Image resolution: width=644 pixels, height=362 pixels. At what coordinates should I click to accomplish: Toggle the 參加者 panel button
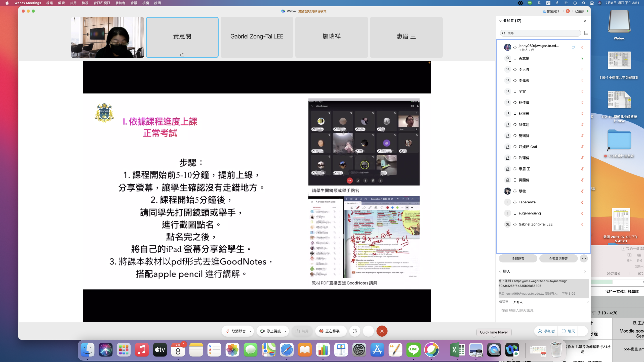pyautogui.click(x=546, y=331)
